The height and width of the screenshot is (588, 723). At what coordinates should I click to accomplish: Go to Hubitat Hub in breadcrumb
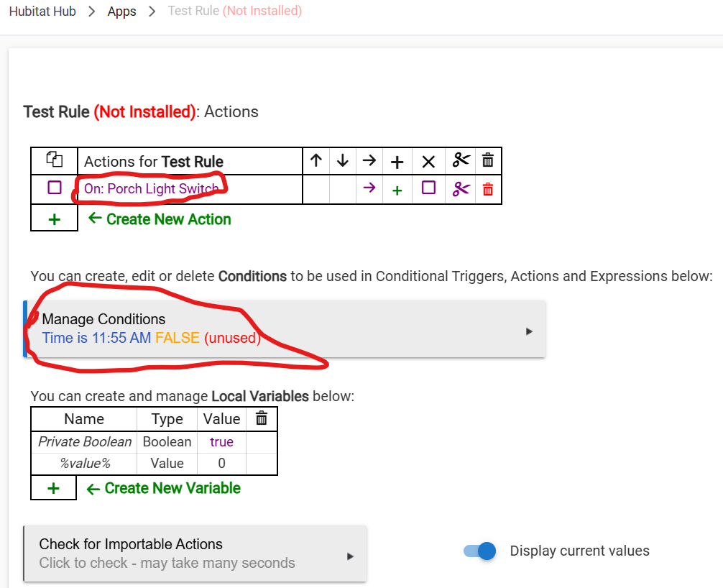click(42, 11)
